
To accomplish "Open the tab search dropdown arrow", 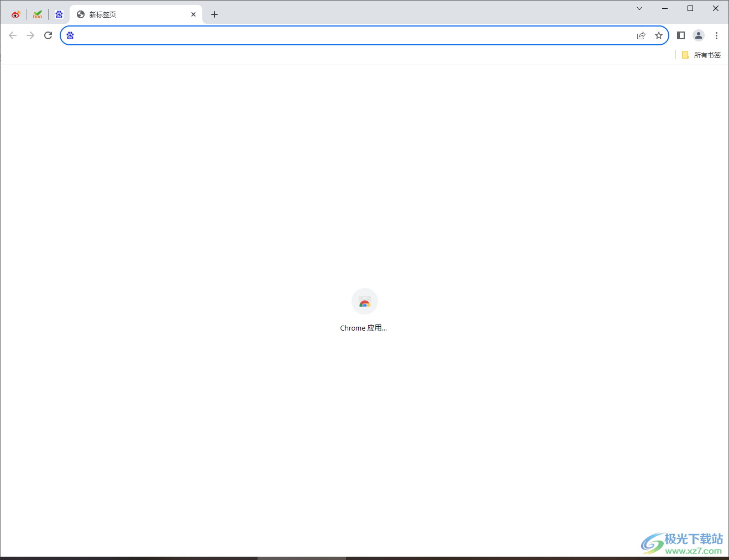I will 639,8.
